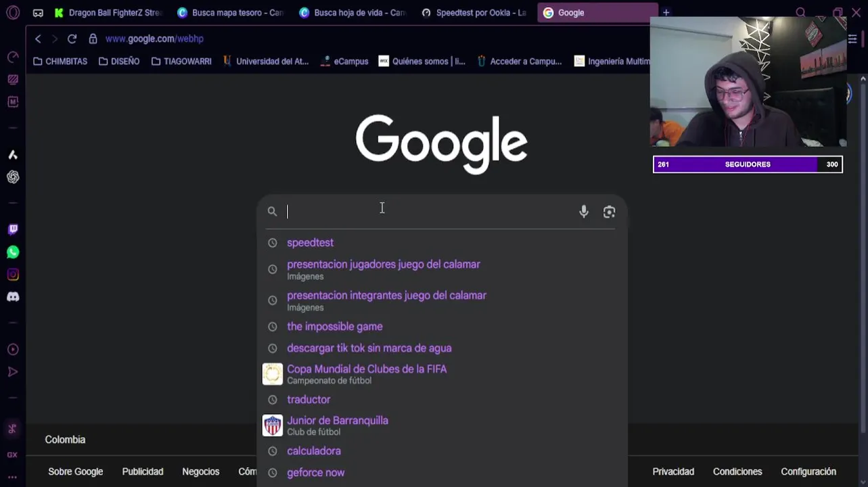
Task: Open My Flow arrow icon in sidebar
Action: click(13, 372)
